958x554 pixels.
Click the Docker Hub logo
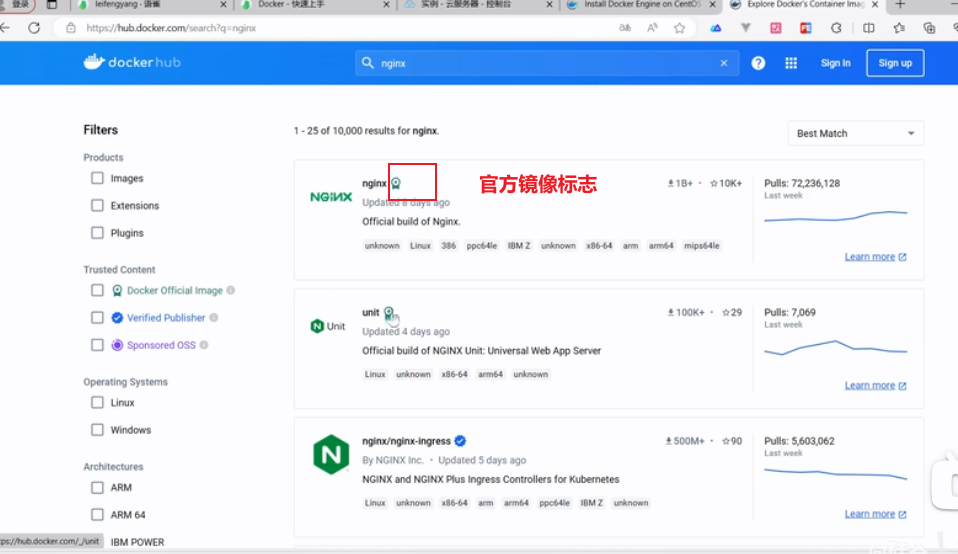132,62
